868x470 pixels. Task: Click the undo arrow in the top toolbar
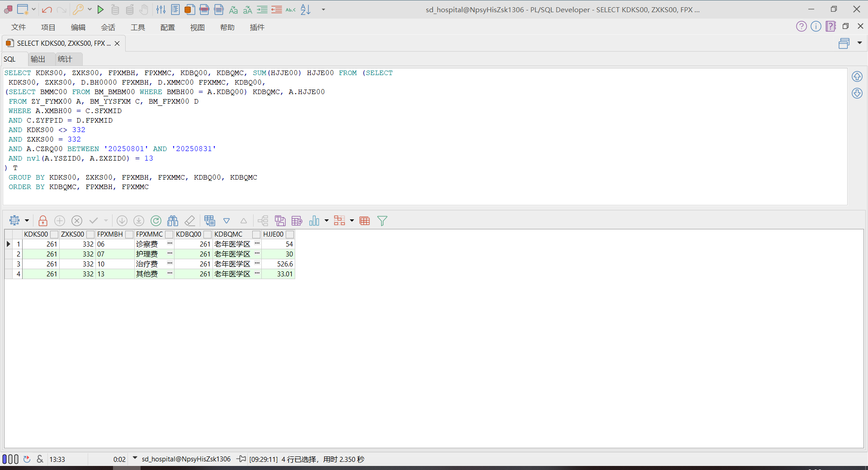pos(47,9)
